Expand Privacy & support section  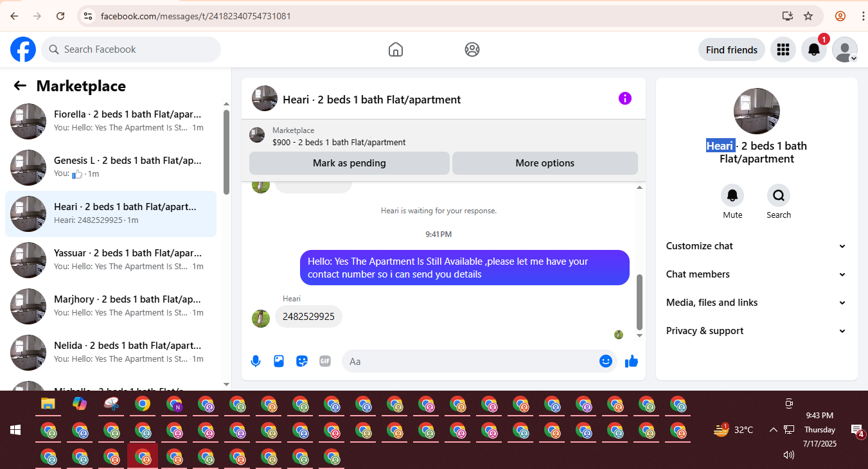(757, 331)
